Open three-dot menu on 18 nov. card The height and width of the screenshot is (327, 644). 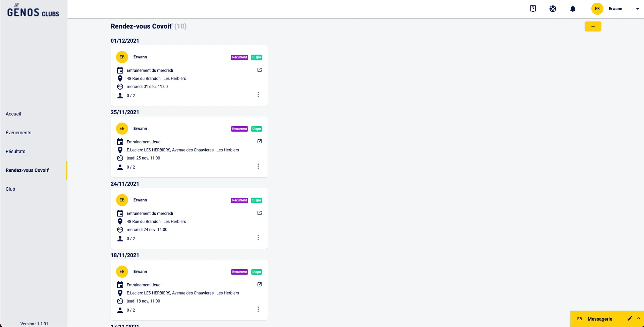coord(258,309)
